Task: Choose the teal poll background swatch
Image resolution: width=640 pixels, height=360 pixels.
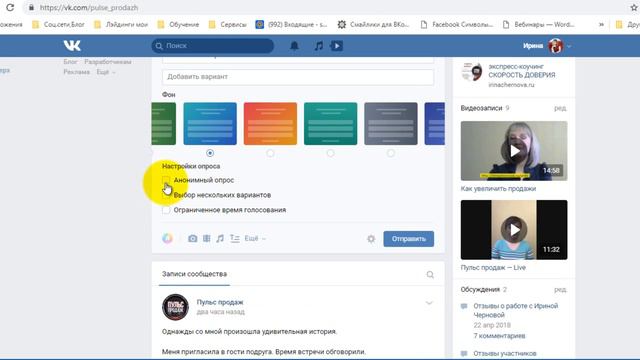Action: click(331, 124)
